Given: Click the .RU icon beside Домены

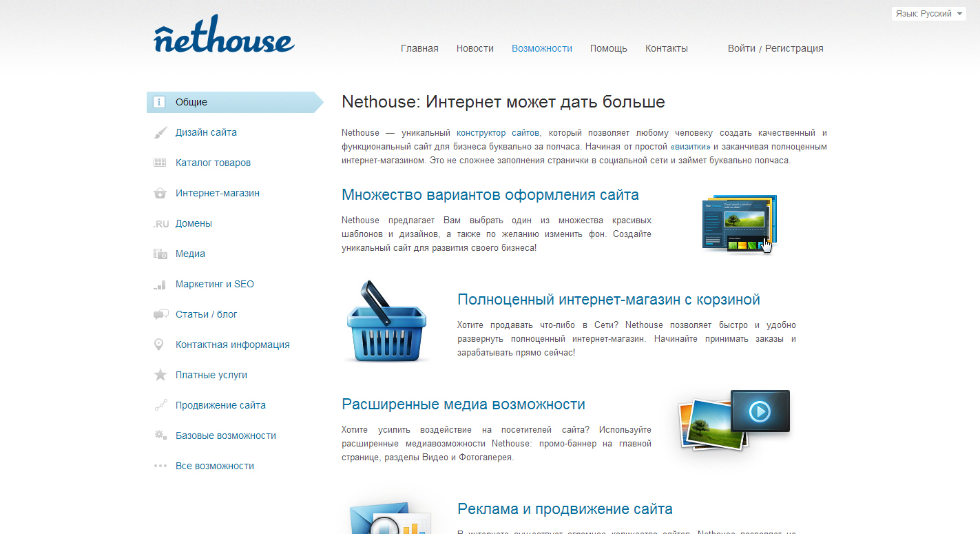Looking at the screenshot, I should (160, 224).
